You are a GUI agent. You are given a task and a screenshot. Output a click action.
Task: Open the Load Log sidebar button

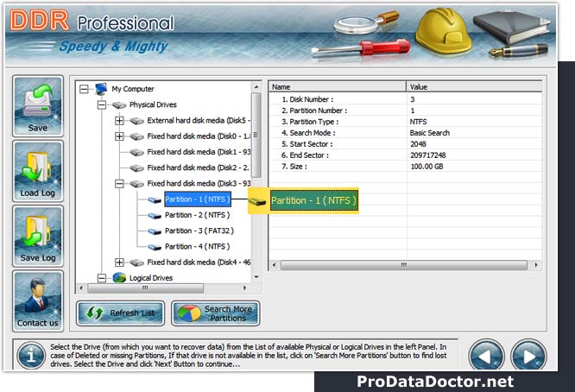tap(38, 171)
